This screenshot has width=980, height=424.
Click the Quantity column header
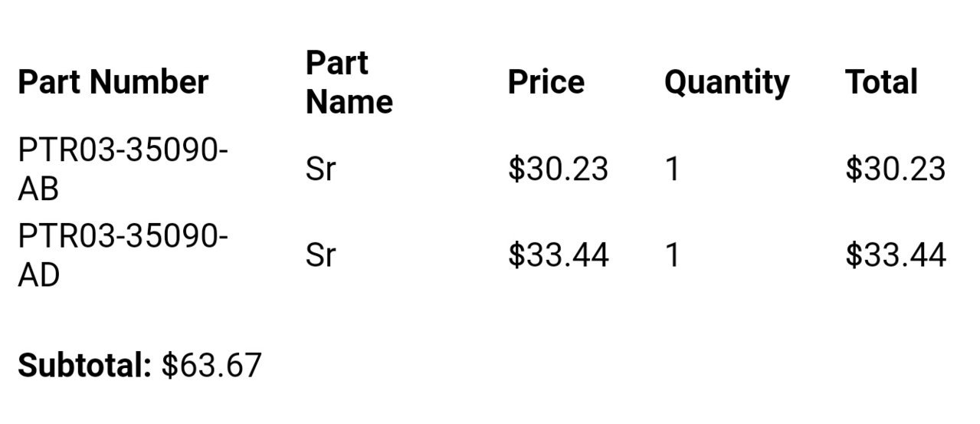tap(726, 83)
